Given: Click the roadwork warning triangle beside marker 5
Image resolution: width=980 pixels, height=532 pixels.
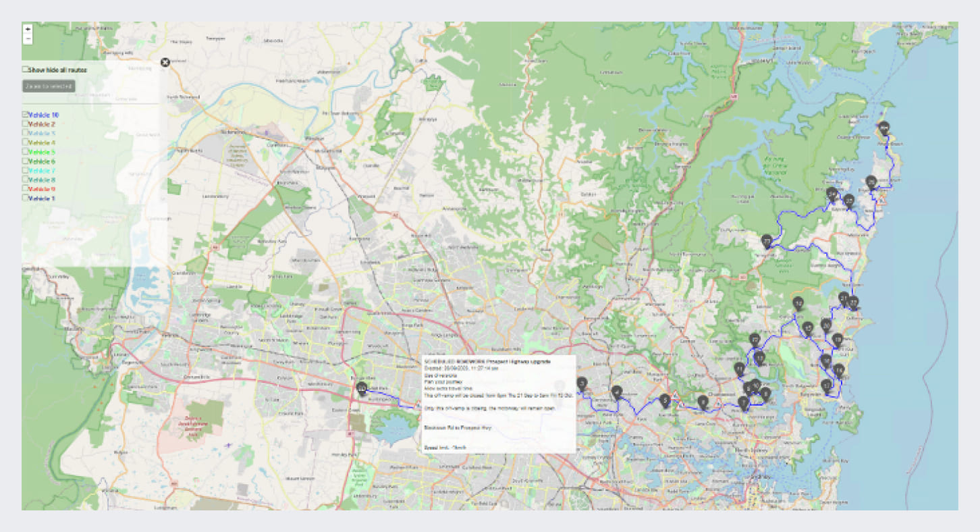Looking at the screenshot, I should 674,394.
